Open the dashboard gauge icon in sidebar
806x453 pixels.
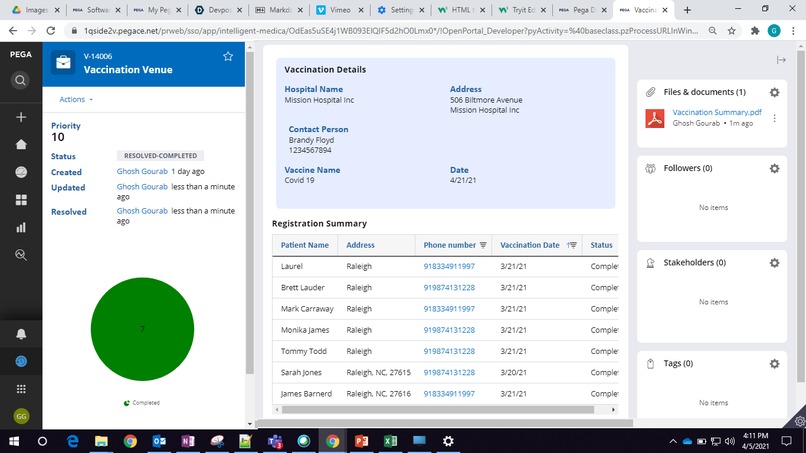21,172
